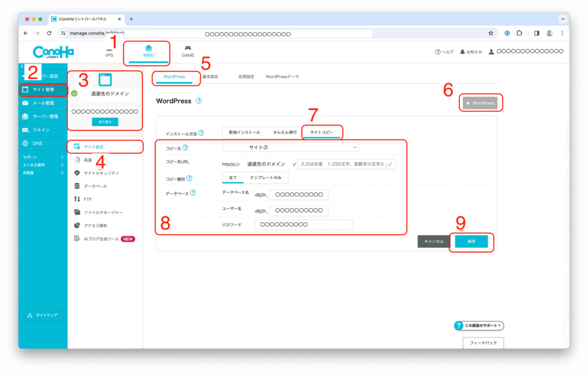Expand 用語集 in the sidebar
Image resolution: width=588 pixels, height=373 pixels.
point(42,173)
